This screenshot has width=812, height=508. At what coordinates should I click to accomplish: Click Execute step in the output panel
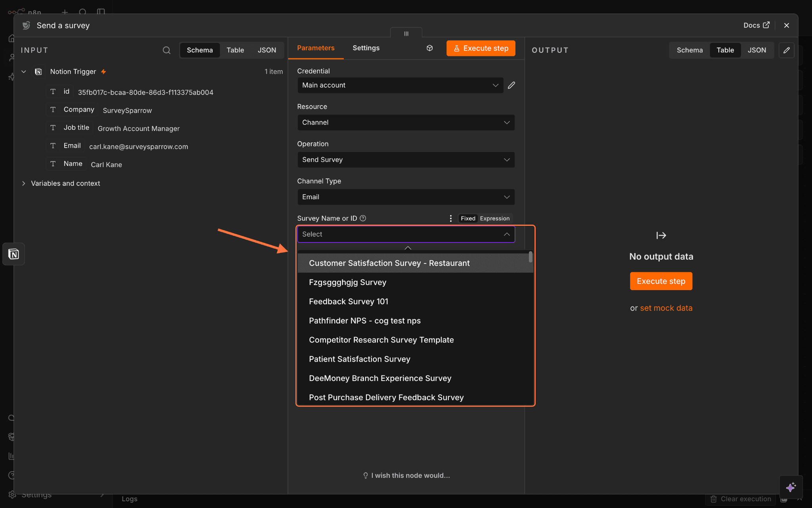(x=661, y=281)
